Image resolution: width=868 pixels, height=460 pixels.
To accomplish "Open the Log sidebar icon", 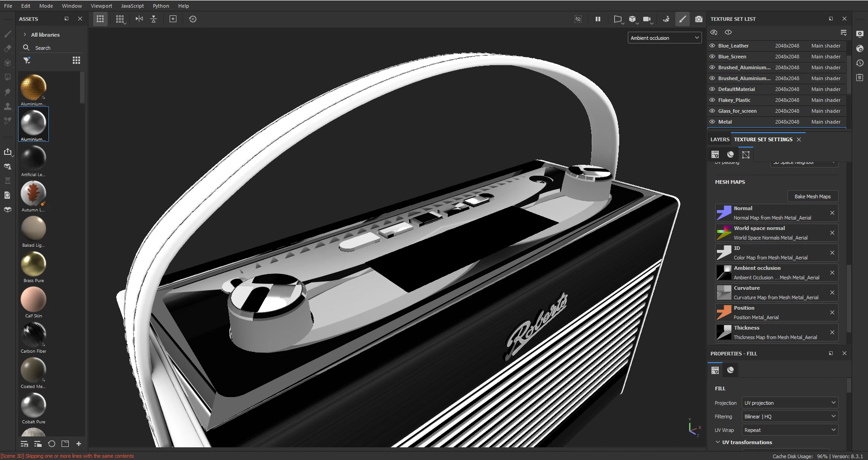I will 860,77.
